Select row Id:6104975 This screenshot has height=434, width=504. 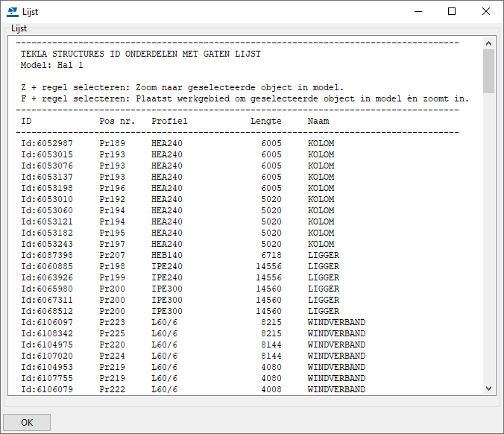point(194,345)
